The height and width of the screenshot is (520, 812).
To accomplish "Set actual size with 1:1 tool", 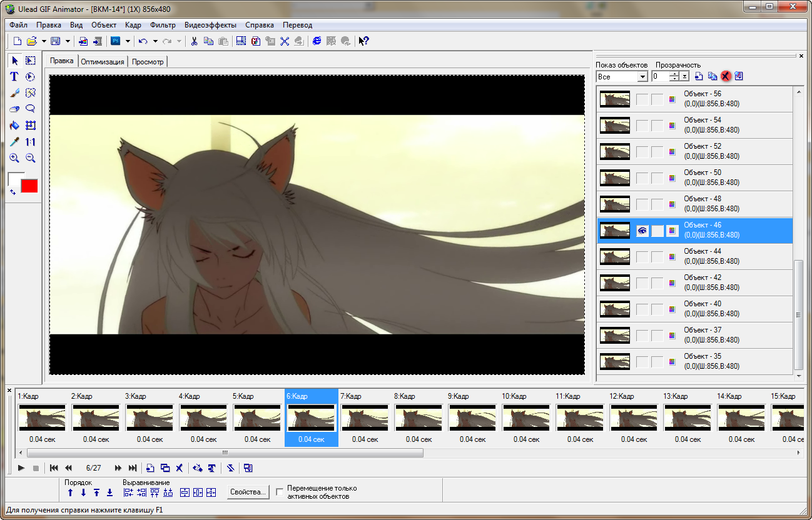I will 30,142.
